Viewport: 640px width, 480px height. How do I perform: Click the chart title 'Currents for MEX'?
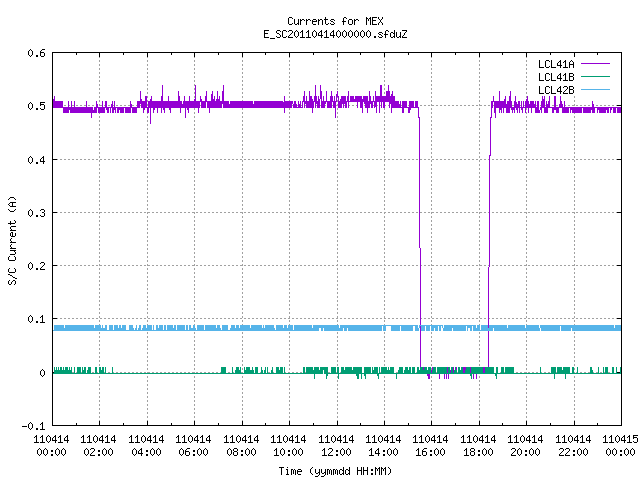click(335, 21)
